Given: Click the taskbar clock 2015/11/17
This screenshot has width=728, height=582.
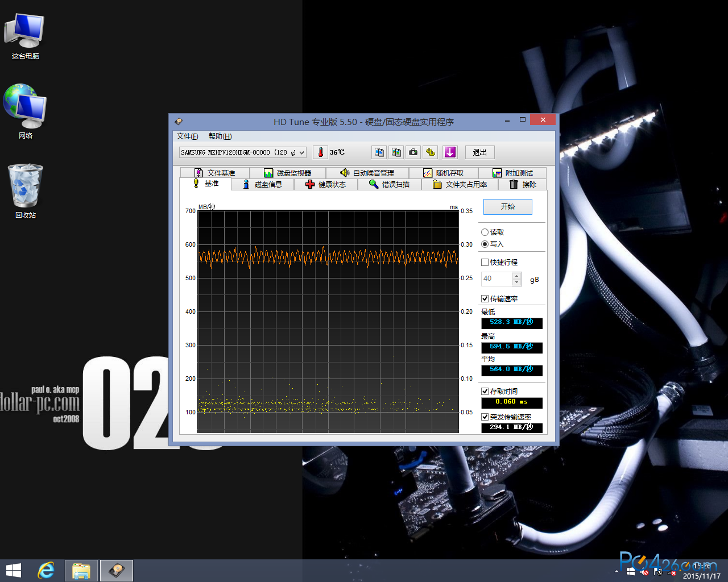Looking at the screenshot, I should (701, 571).
